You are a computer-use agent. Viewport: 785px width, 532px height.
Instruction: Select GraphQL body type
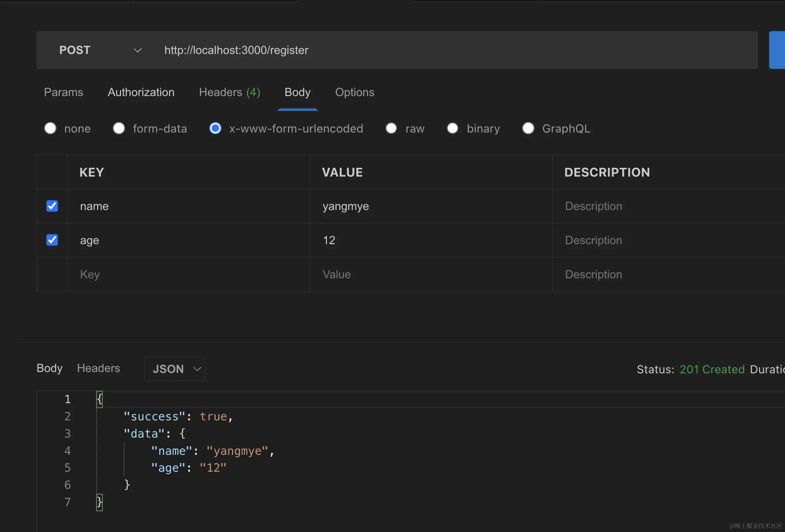(528, 128)
